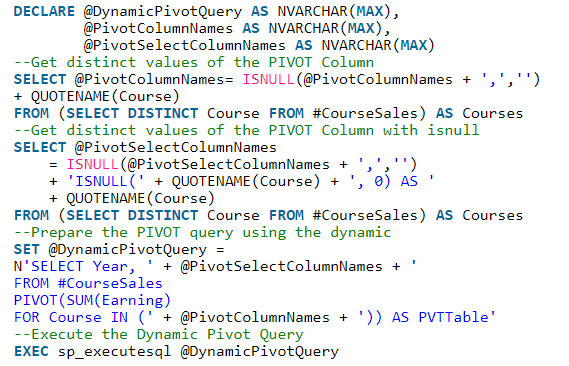Click the string literal ', 0) AS '
The image size is (569, 366).
[x=391, y=181]
